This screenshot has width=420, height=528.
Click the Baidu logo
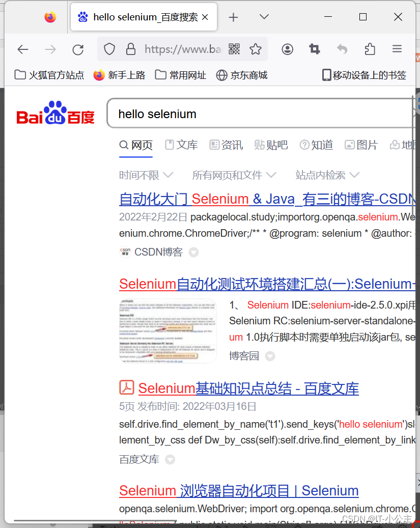coord(55,113)
